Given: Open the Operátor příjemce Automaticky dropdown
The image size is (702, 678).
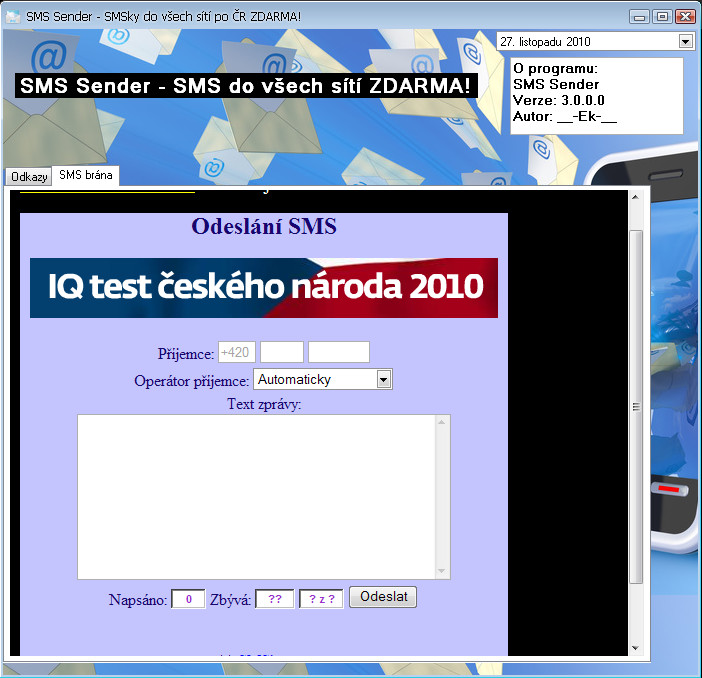Looking at the screenshot, I should click(323, 379).
